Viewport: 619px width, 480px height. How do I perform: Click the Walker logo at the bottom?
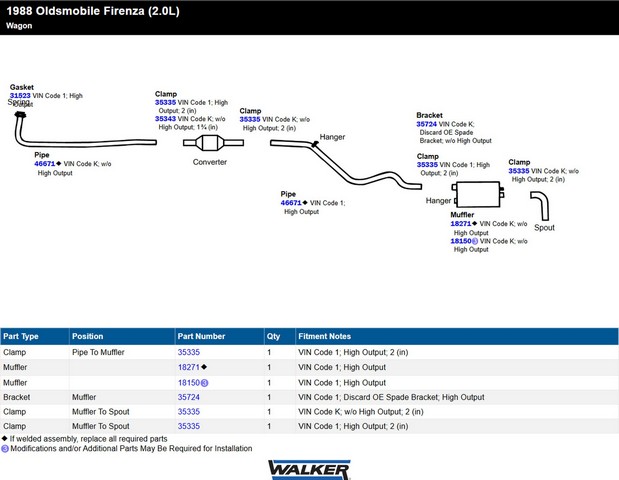coord(309,468)
